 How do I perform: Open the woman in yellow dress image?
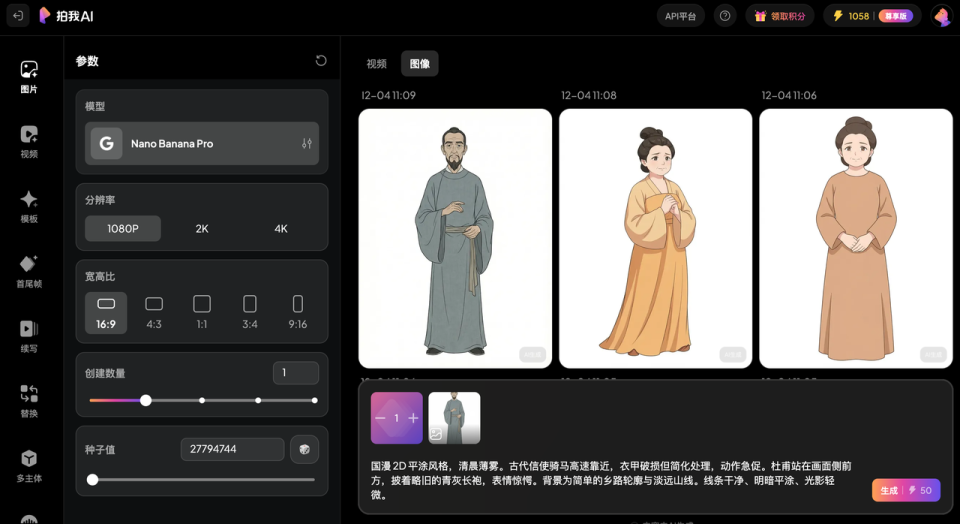[x=655, y=239]
